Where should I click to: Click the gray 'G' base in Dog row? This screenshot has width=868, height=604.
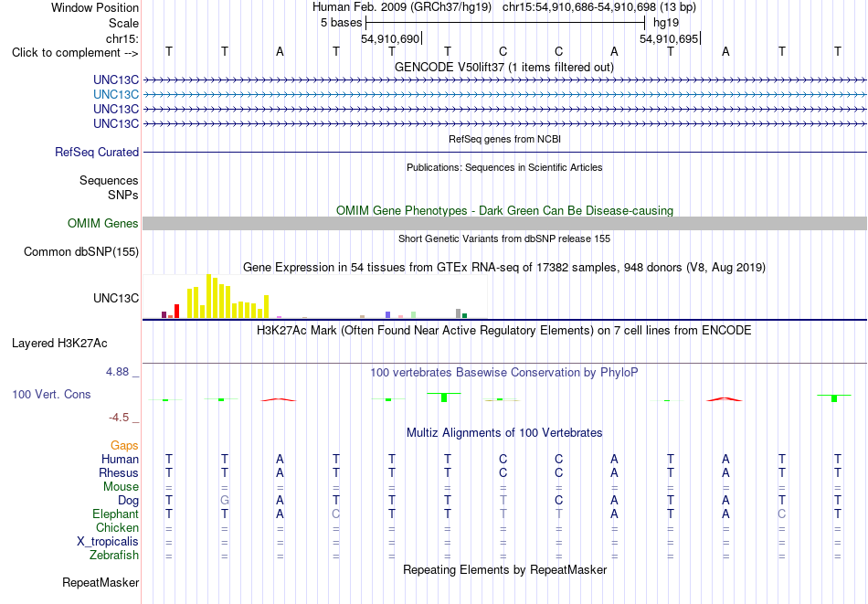(224, 501)
